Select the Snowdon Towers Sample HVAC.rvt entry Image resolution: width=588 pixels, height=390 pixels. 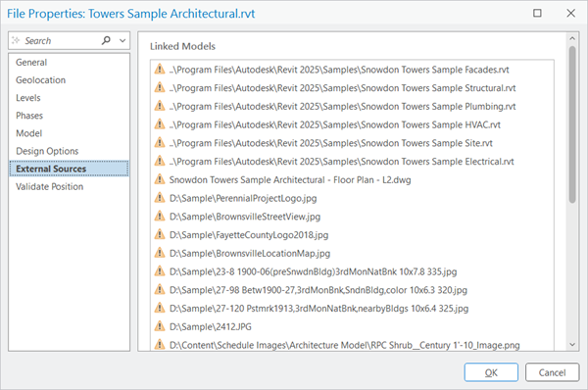(x=335, y=124)
